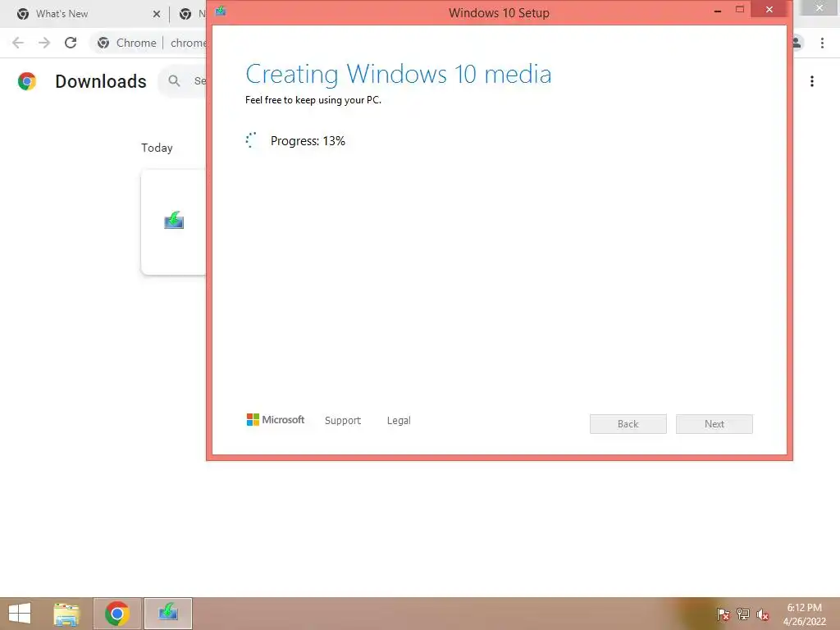Click the Windows 10 Setup title bar icon
Image resolution: width=840 pixels, height=630 pixels.
point(220,11)
